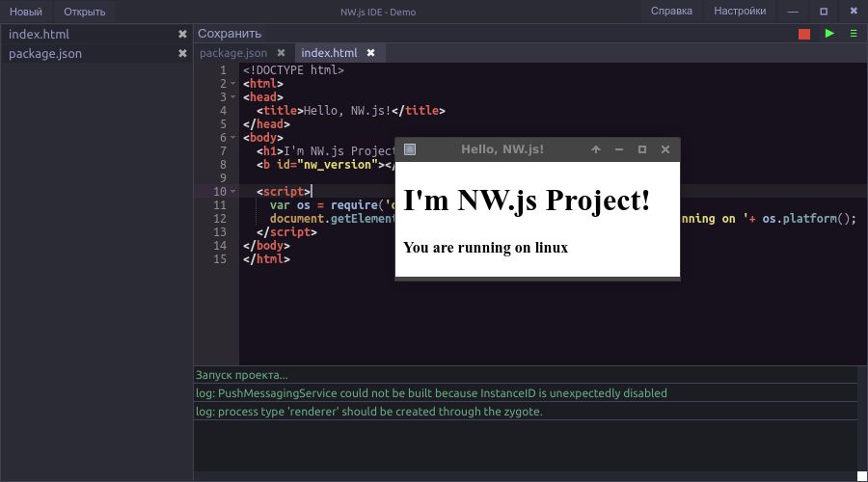
Task: Click the title tag line in code
Action: pyautogui.click(x=350, y=111)
